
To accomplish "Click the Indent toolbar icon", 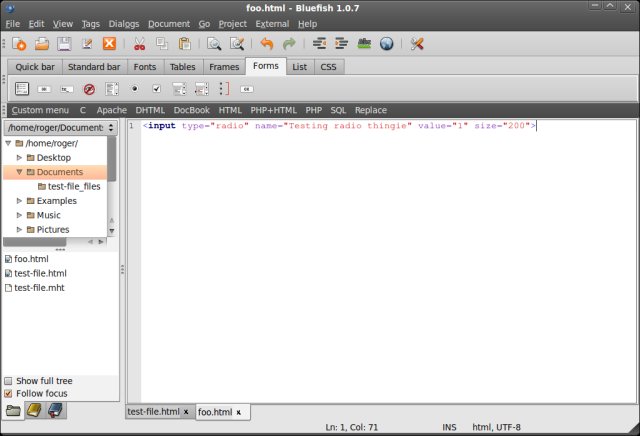I will pyautogui.click(x=341, y=43).
